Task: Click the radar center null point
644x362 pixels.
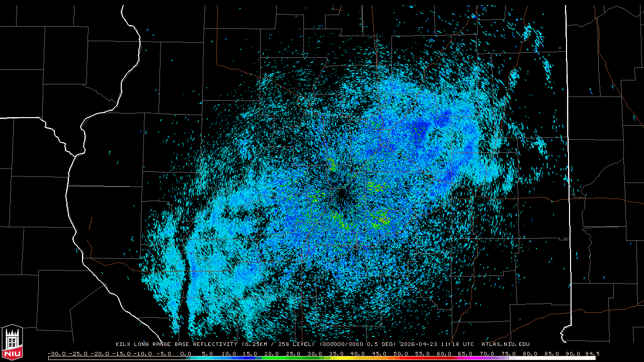Action: (343, 194)
